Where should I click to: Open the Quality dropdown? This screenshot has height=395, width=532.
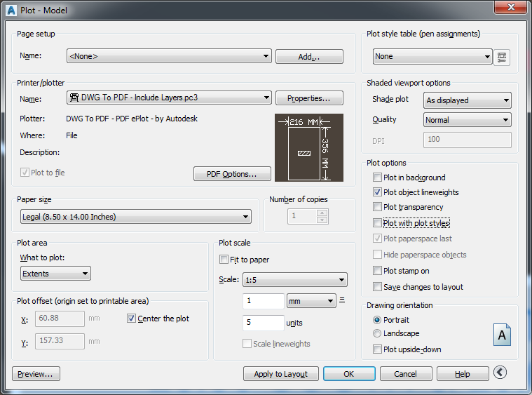468,120
